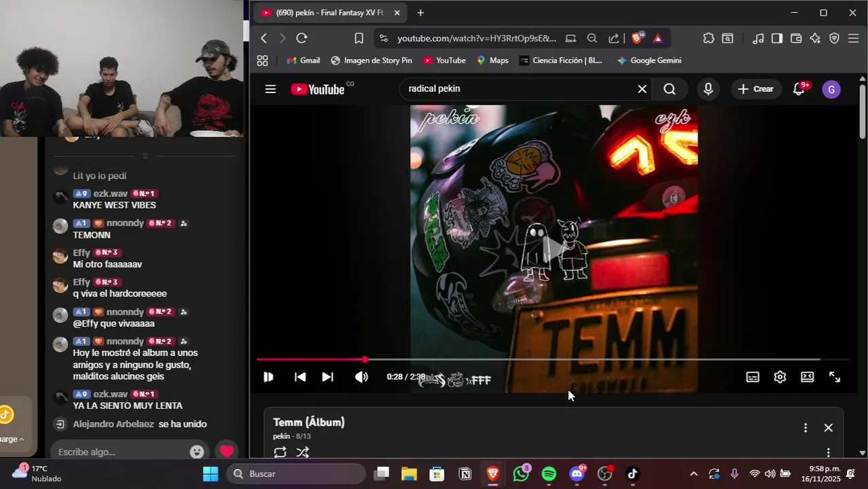Open the zoom level magnifier icon
Viewport: 868px width, 489px height.
coord(592,39)
